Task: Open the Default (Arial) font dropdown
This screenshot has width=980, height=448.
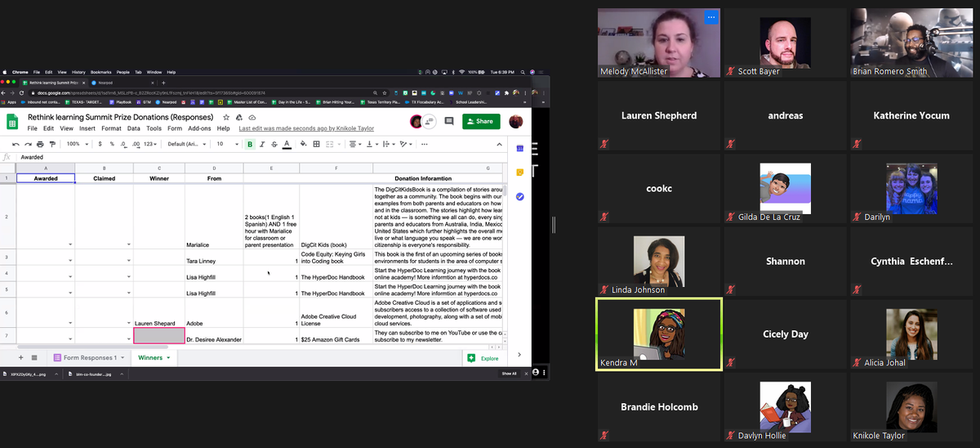Action: click(185, 144)
